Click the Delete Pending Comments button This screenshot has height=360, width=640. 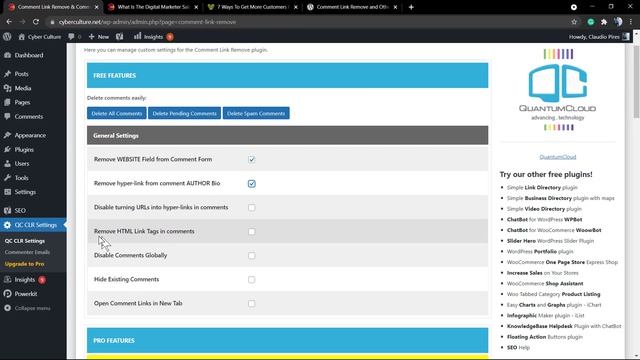coord(184,113)
